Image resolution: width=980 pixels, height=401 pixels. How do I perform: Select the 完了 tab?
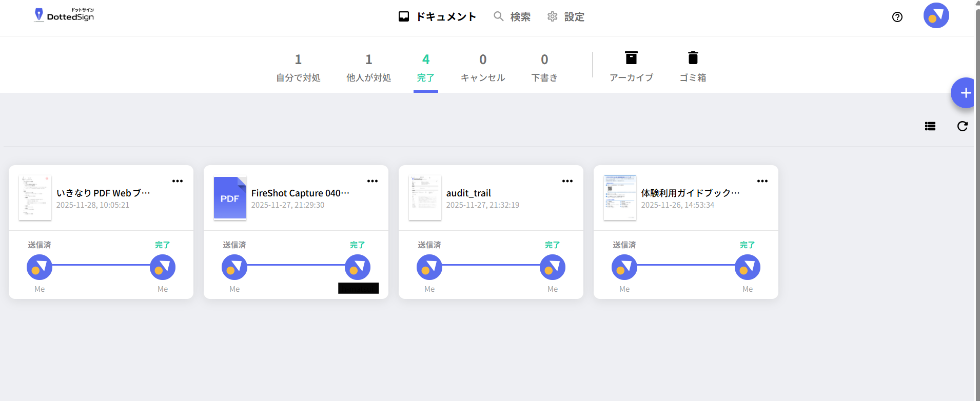(x=426, y=68)
